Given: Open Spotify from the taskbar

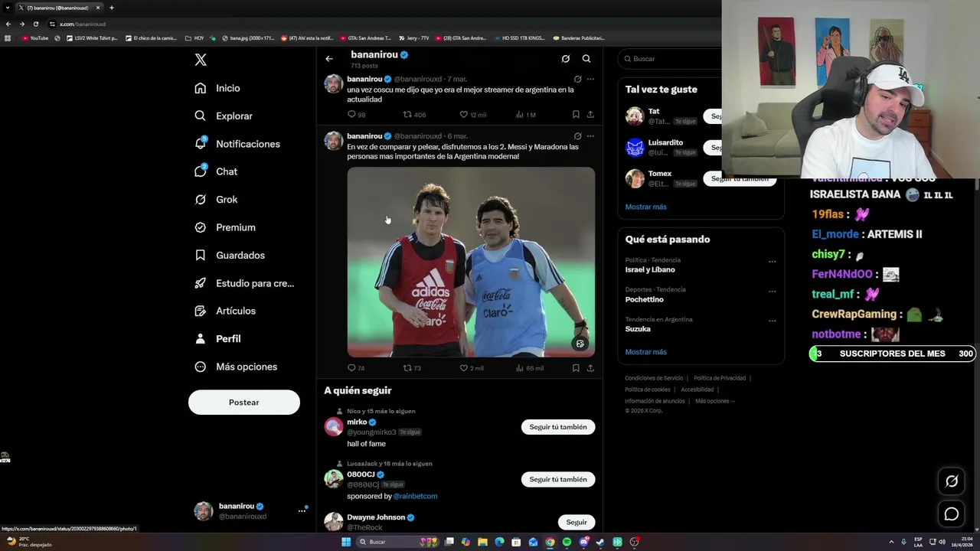Looking at the screenshot, I should (567, 542).
